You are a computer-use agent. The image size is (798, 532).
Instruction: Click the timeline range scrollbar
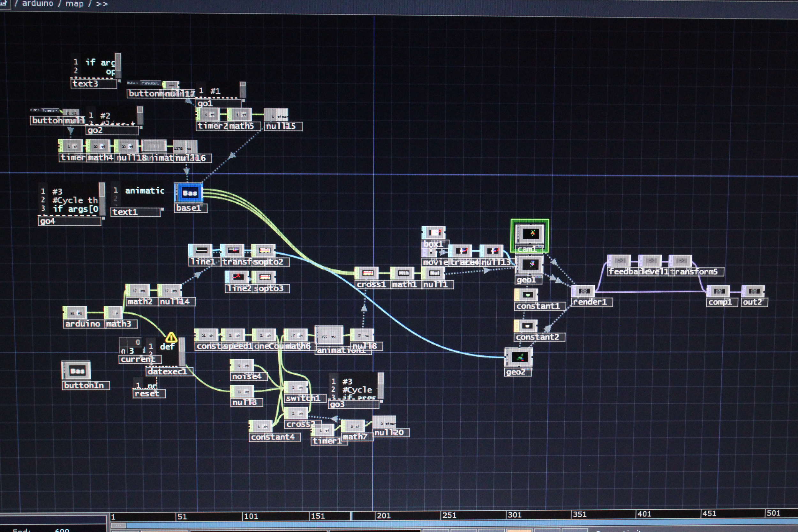pos(454,525)
